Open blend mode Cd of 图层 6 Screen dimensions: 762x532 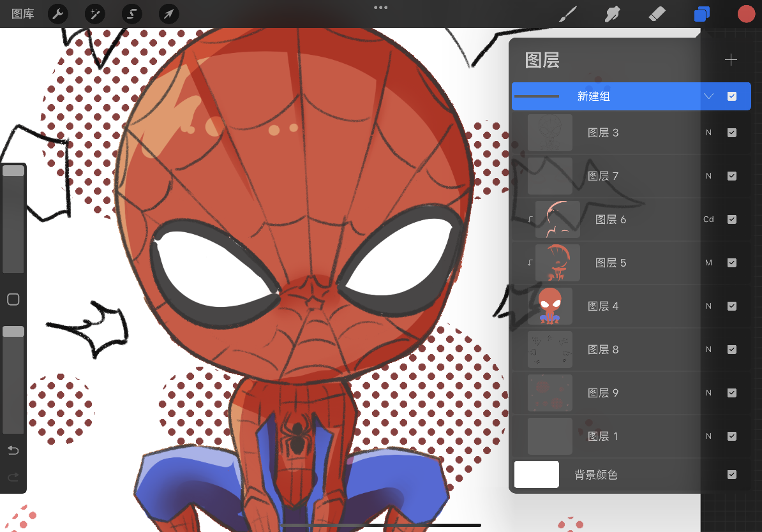708,219
